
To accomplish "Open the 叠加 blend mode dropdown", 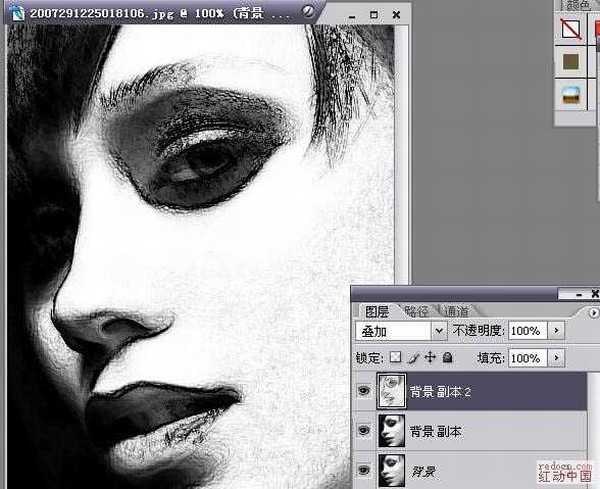I will click(x=438, y=330).
